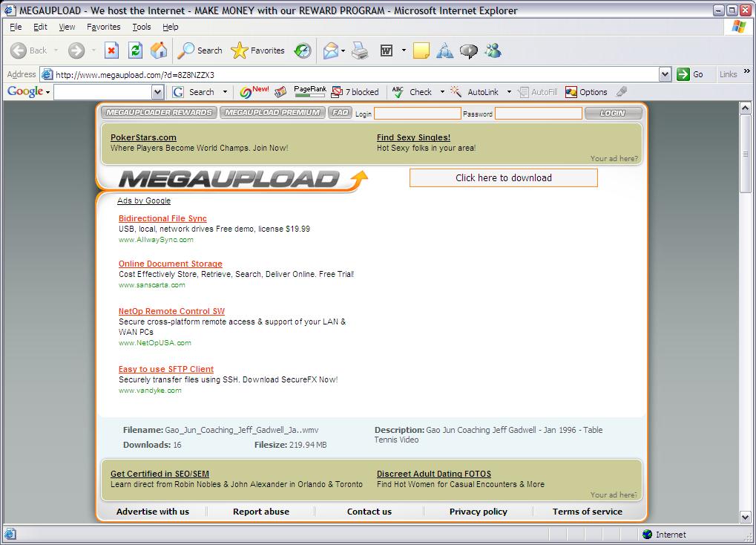Open the AutoLink dropdown arrow
Viewport: 756px width, 545px height.
tap(509, 92)
